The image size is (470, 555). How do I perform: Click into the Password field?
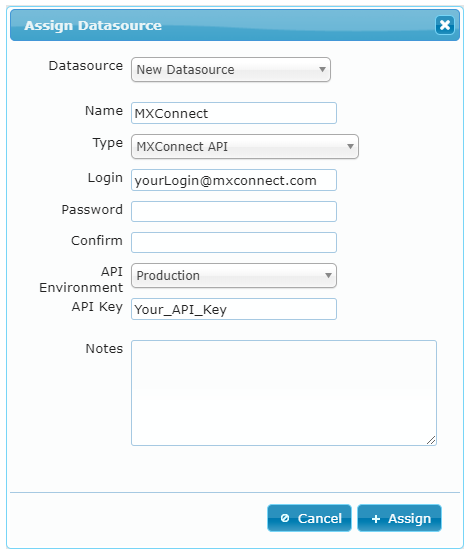[234, 211]
